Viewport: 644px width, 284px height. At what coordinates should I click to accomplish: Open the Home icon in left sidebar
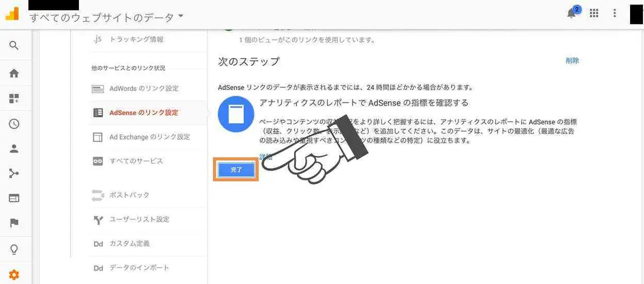(14, 73)
